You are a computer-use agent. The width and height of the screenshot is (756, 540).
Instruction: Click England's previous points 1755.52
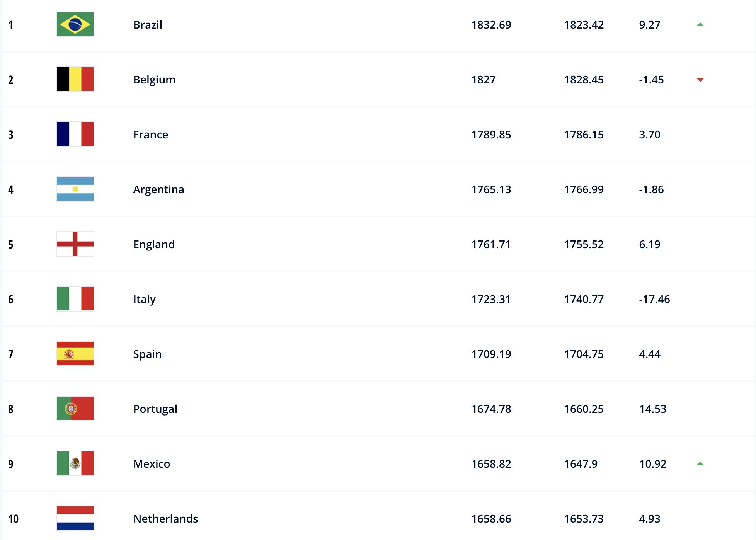584,244
